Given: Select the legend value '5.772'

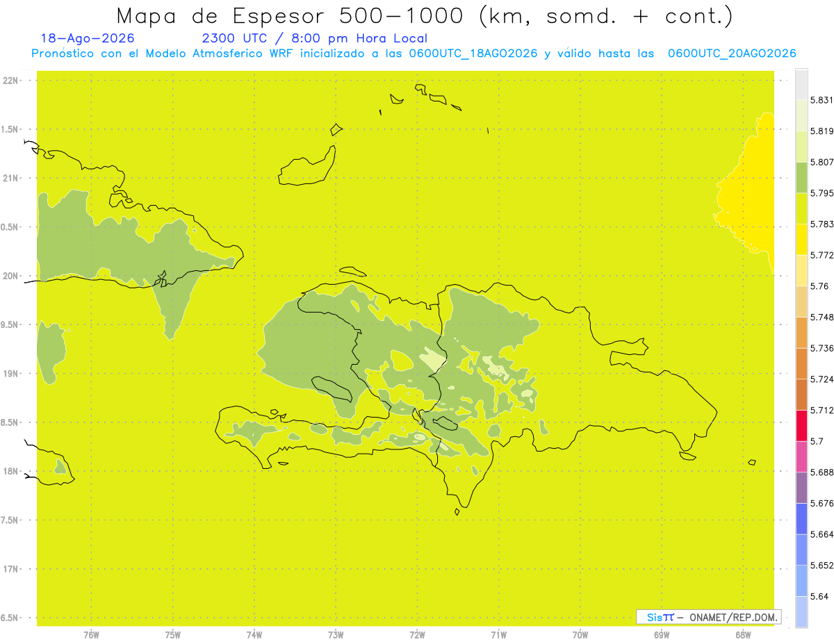Looking at the screenshot, I should [821, 255].
